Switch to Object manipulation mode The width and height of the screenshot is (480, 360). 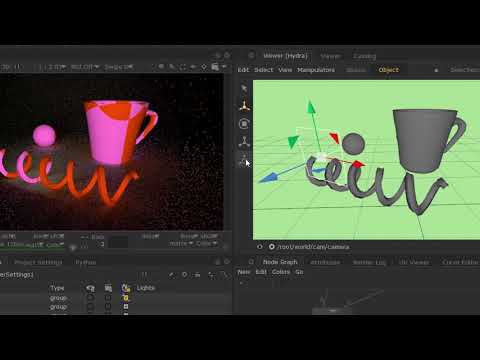tap(389, 70)
